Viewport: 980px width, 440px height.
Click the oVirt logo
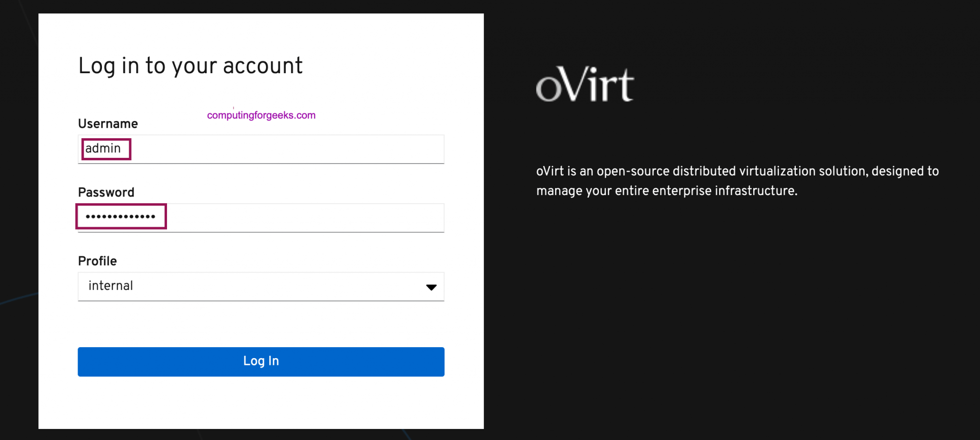[584, 84]
